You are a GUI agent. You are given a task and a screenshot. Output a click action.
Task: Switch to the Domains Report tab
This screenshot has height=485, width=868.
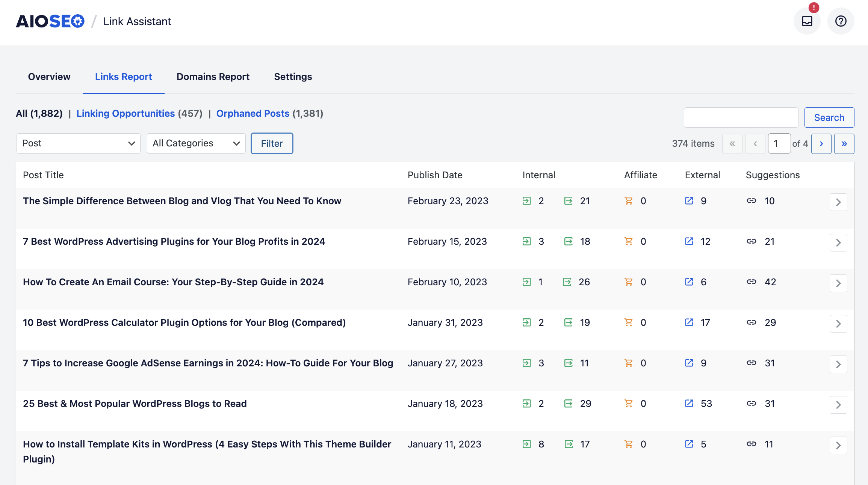(x=213, y=77)
